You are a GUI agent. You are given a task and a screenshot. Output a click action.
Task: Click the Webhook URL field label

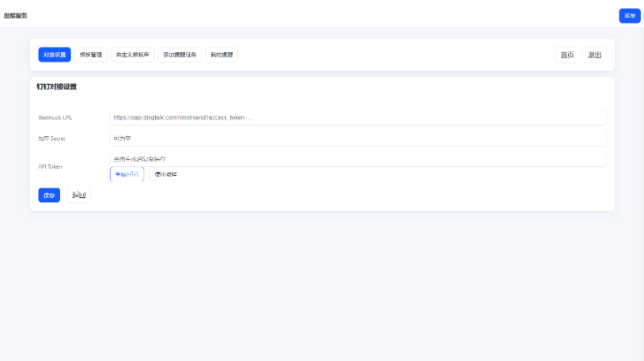tap(55, 117)
